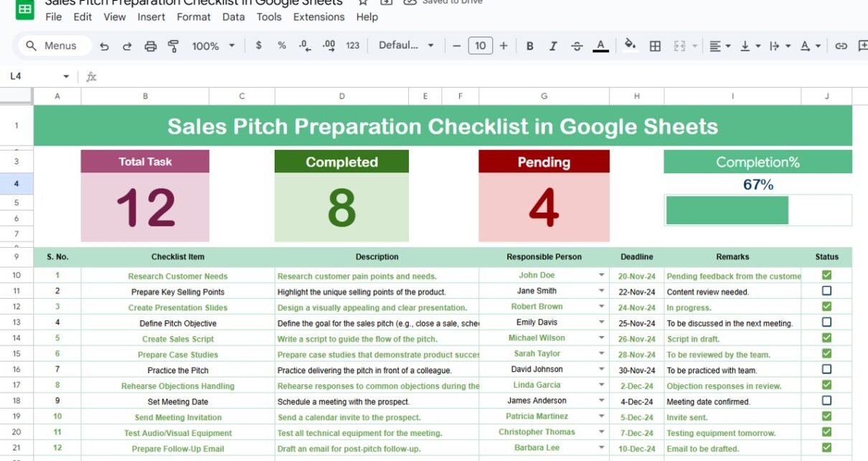Uncheck status for Create Presentation Slides

[826, 307]
